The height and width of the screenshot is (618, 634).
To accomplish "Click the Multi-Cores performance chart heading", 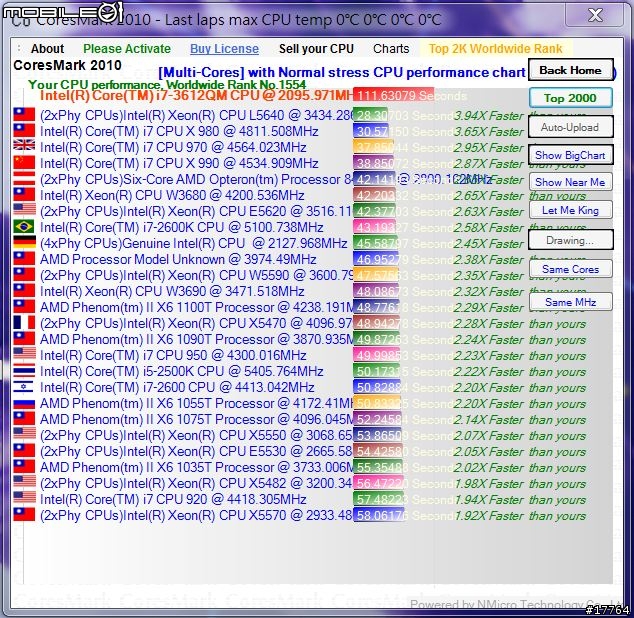I will point(342,72).
